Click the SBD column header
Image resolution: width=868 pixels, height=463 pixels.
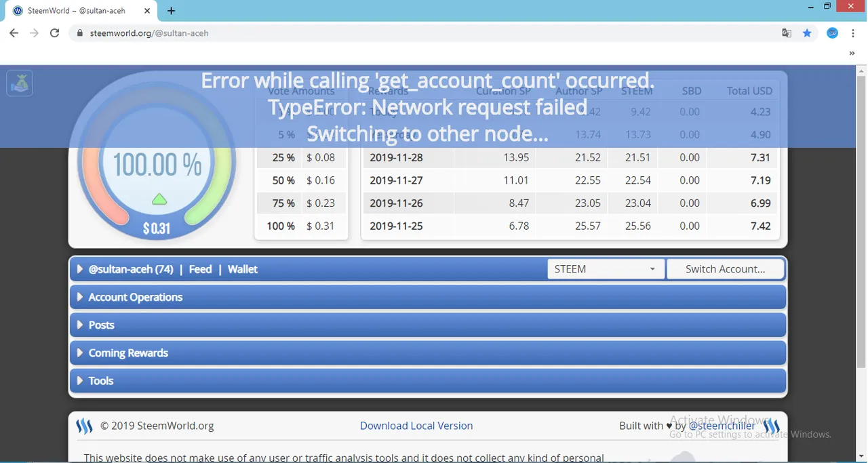(x=691, y=91)
